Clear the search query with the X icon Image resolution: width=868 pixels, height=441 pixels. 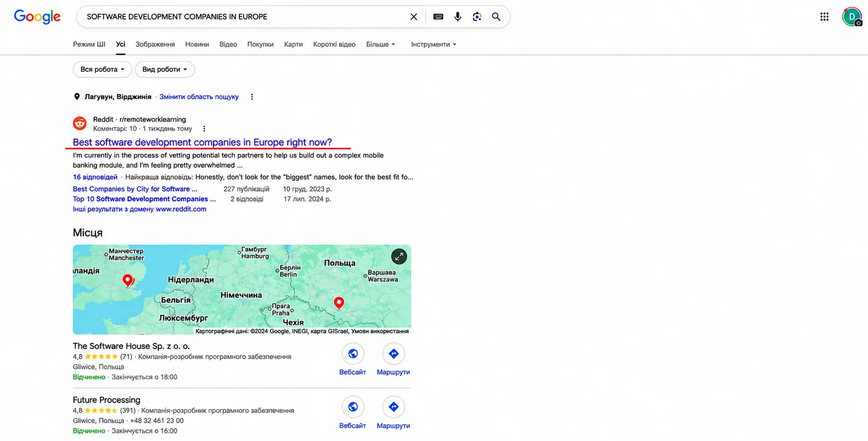tap(414, 17)
